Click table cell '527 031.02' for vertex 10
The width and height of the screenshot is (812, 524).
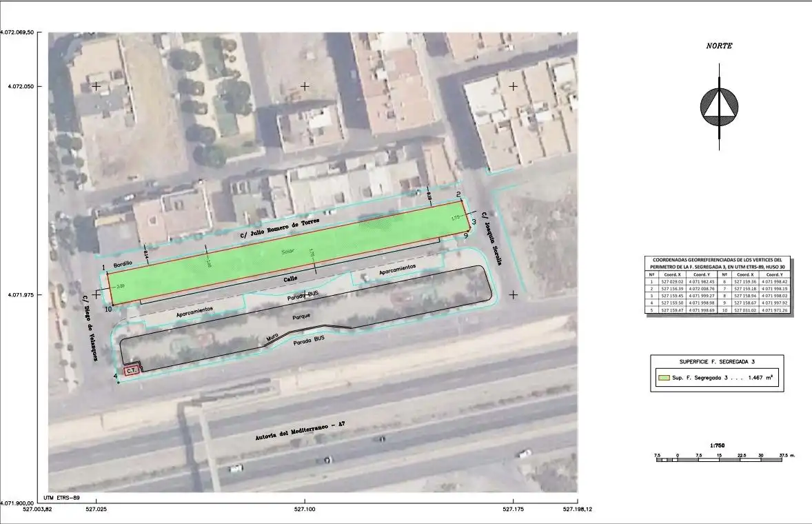(745, 310)
